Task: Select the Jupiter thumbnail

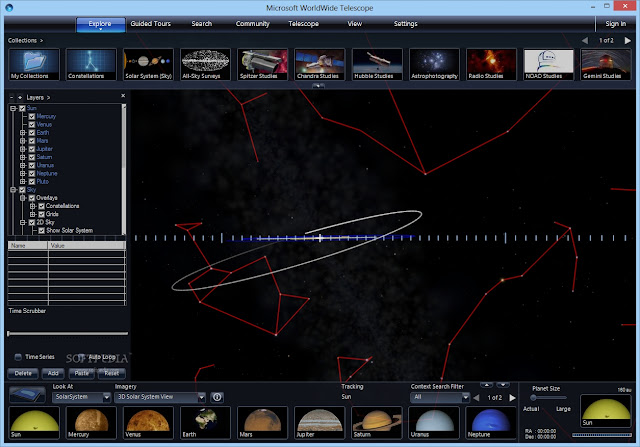Action: pos(320,423)
